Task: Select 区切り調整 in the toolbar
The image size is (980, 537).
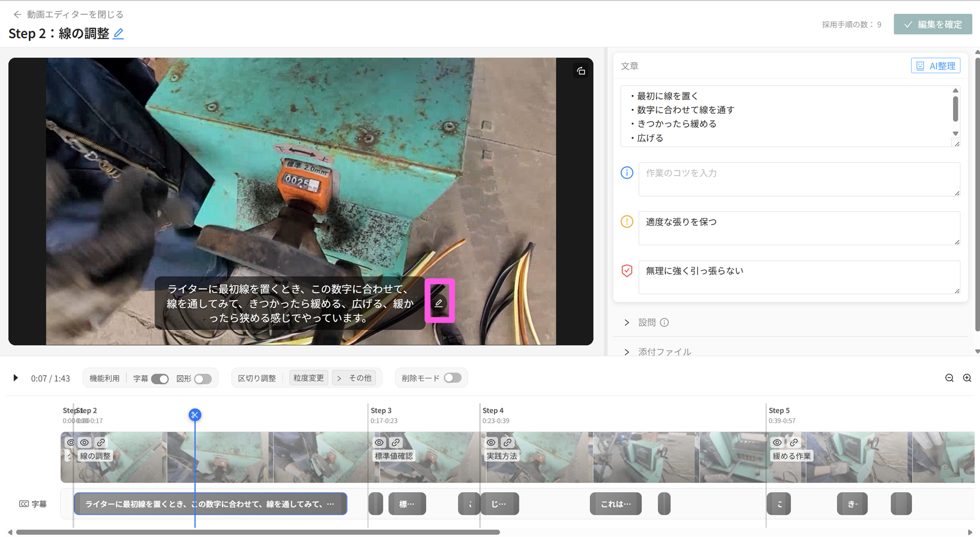Action: pos(257,378)
